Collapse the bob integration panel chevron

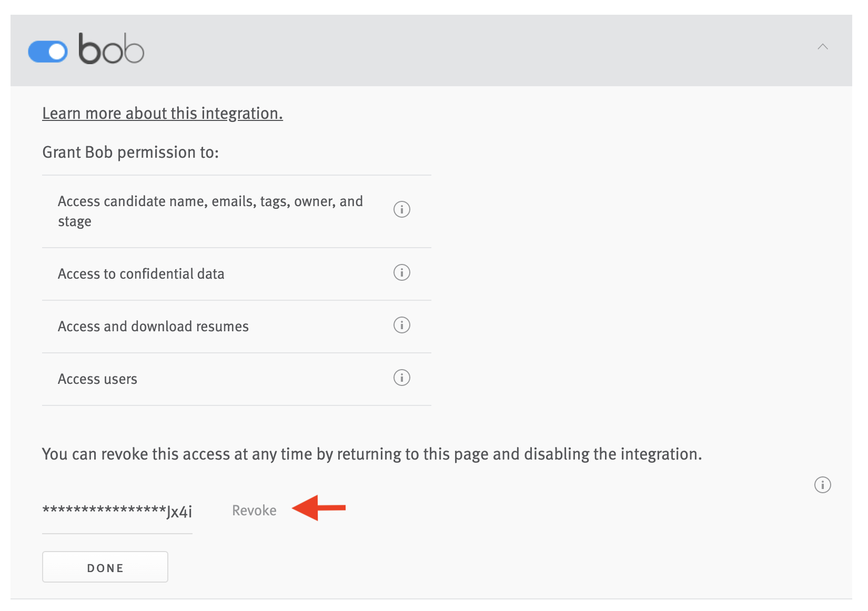[x=823, y=47]
